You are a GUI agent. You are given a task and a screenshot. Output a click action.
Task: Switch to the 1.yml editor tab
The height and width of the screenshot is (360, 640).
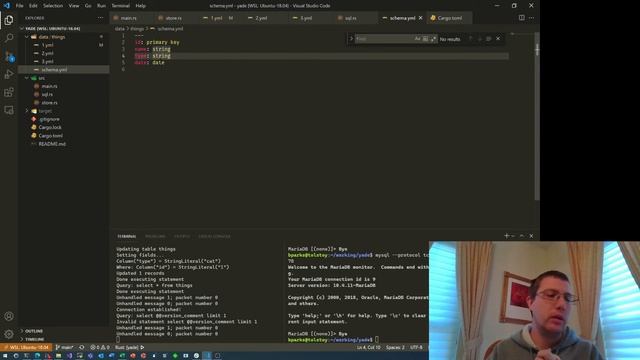217,18
